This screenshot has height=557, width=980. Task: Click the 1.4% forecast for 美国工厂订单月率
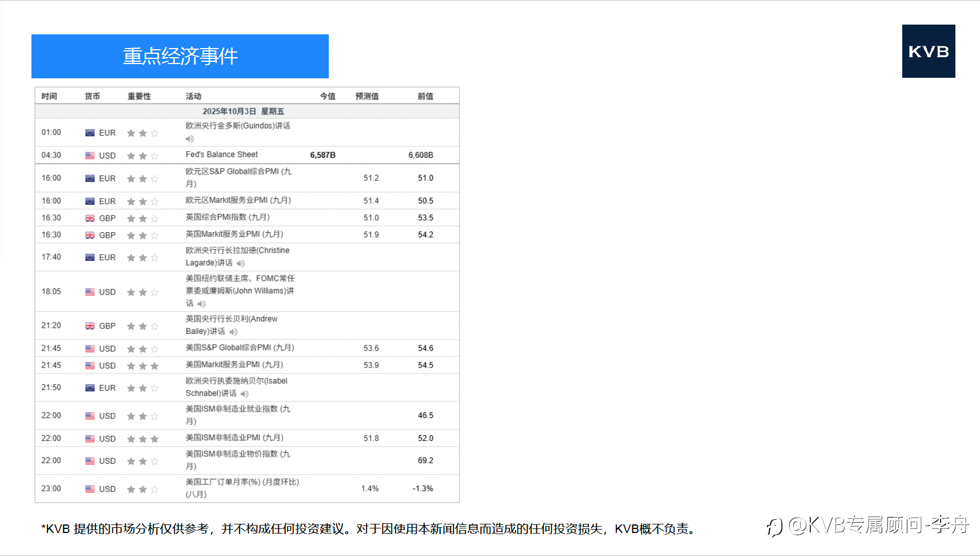(370, 488)
